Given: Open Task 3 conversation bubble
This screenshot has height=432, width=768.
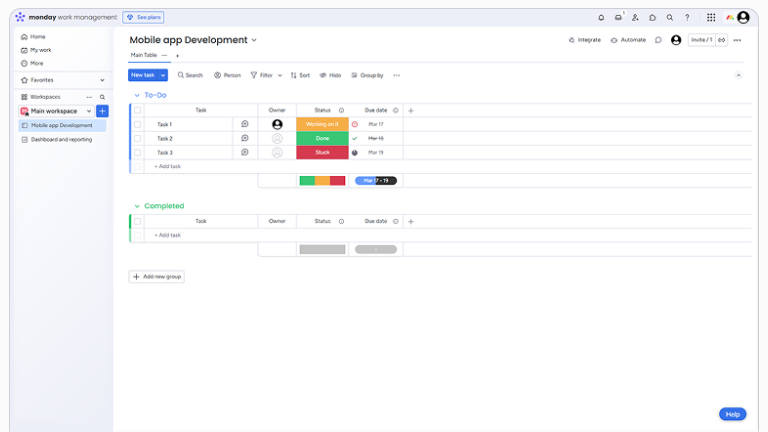Looking at the screenshot, I should pyautogui.click(x=245, y=152).
